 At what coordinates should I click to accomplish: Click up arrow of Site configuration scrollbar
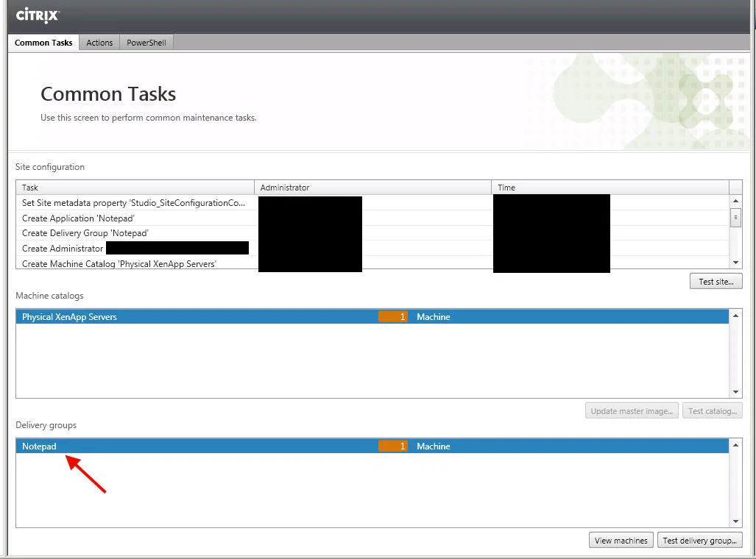[x=735, y=201]
